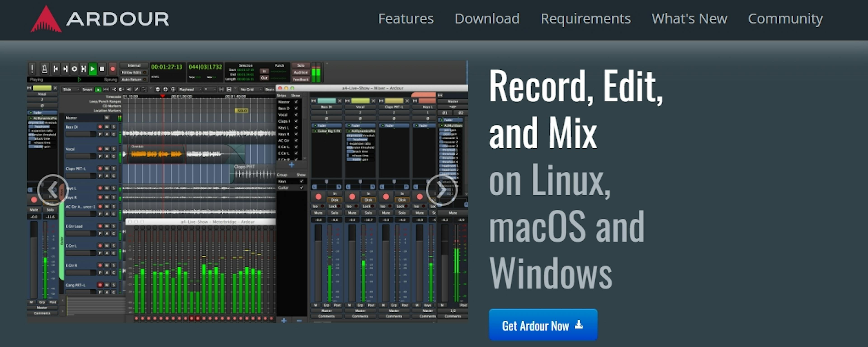Viewport: 868px width, 347px height.
Task: Show the previous carousel slide
Action: click(x=53, y=190)
